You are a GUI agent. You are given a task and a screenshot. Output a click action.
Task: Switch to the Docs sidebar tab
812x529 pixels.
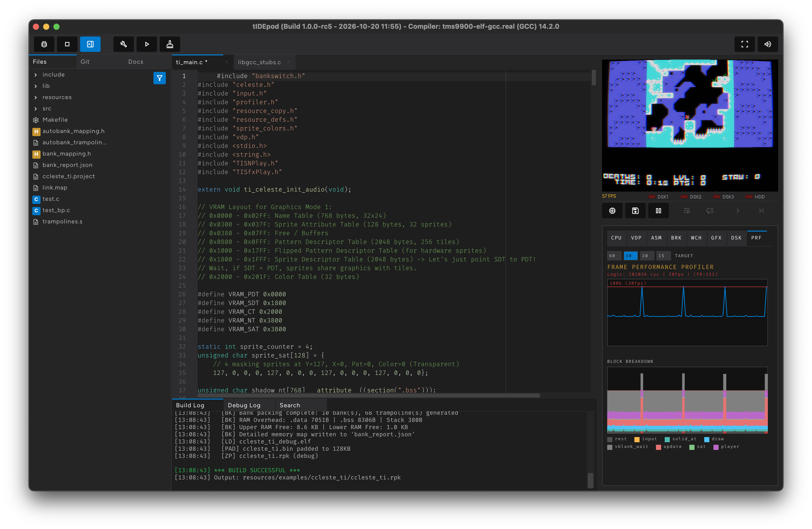coord(136,62)
